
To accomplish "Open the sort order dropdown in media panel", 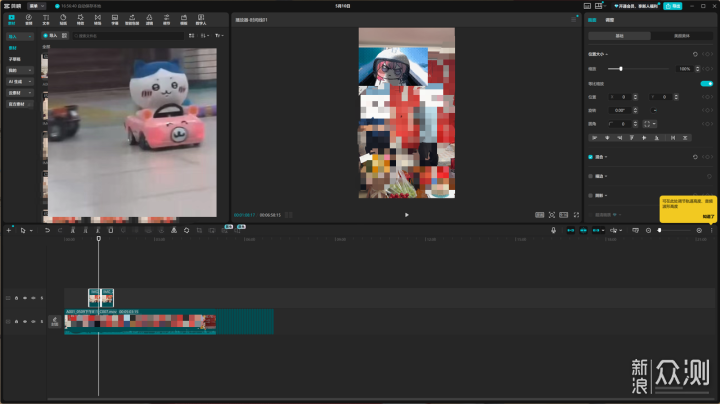I will tap(205, 36).
